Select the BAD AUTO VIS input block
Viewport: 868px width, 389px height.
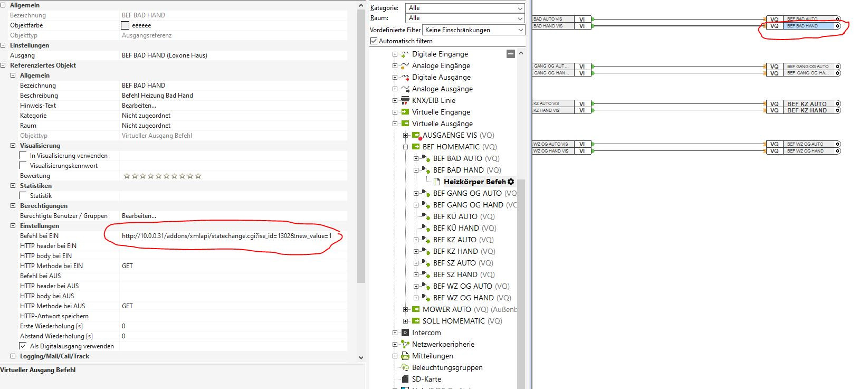(x=562, y=19)
